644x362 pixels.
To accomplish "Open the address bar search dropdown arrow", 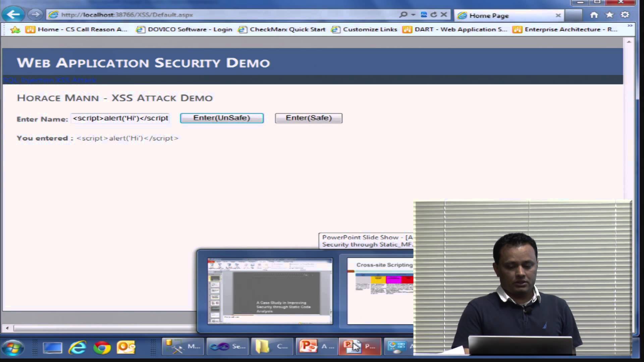I will (x=413, y=15).
